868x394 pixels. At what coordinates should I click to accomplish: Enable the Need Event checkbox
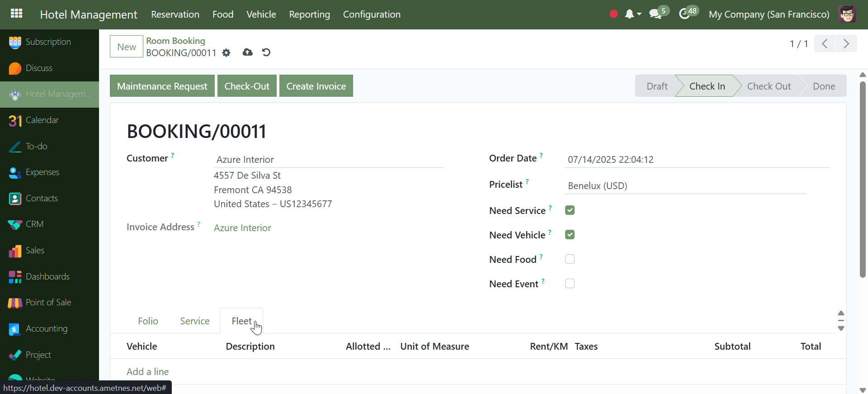570,284
